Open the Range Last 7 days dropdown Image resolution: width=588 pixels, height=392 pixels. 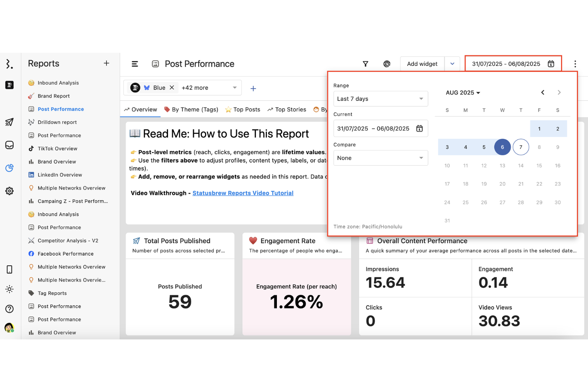381,99
